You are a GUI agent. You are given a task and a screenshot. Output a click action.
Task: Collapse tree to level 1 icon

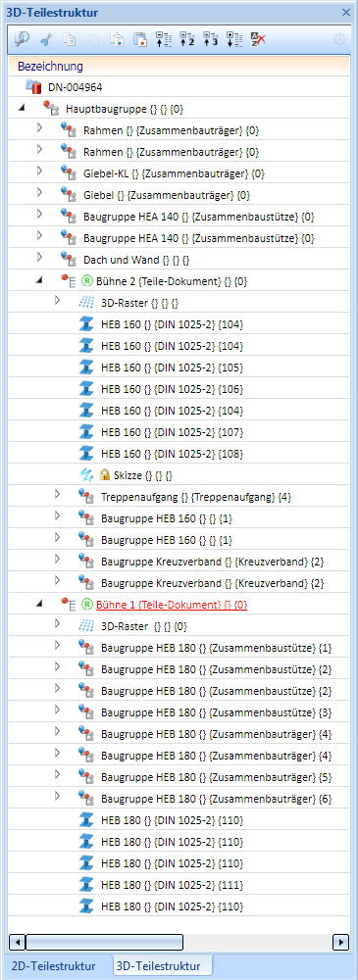coord(164,40)
